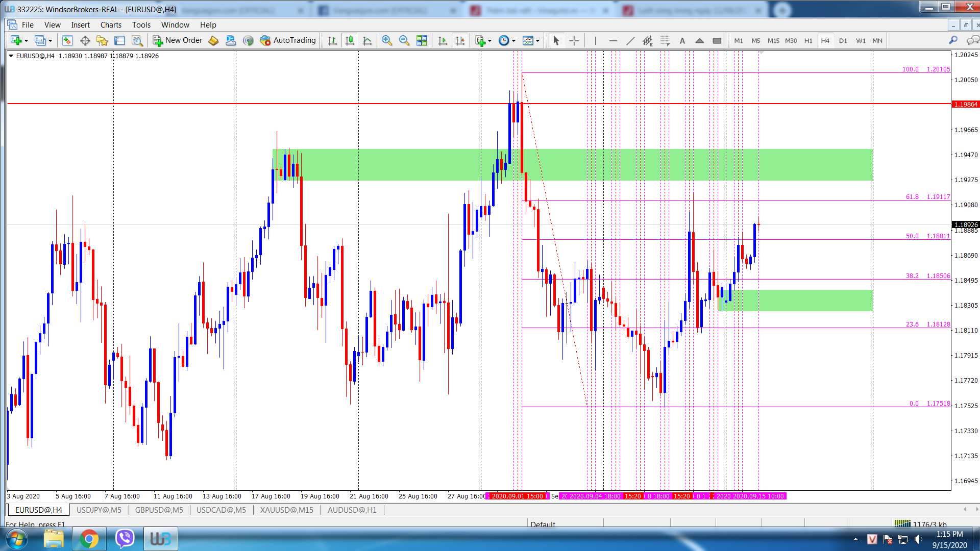Open the File menu
The width and height of the screenshot is (980, 551).
tap(28, 24)
